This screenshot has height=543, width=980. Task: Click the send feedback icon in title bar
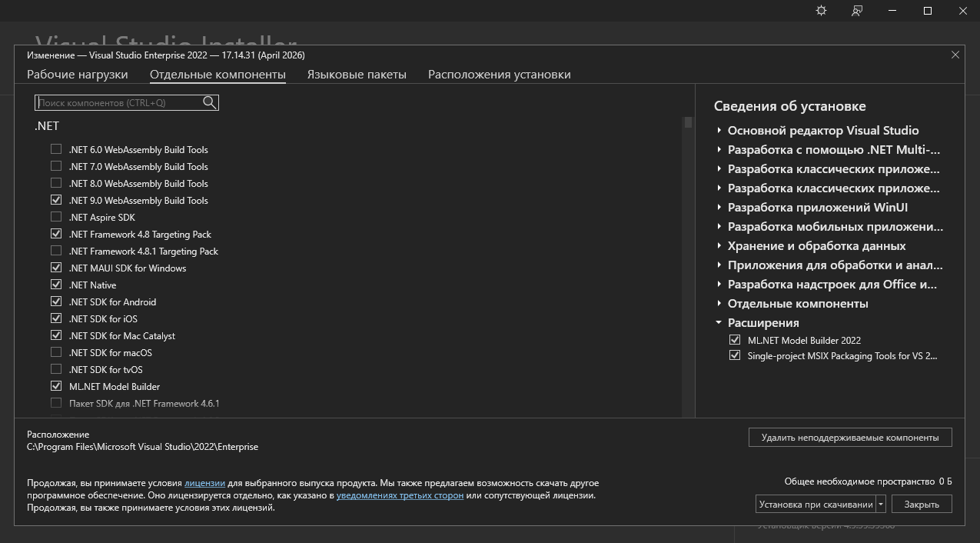(857, 11)
